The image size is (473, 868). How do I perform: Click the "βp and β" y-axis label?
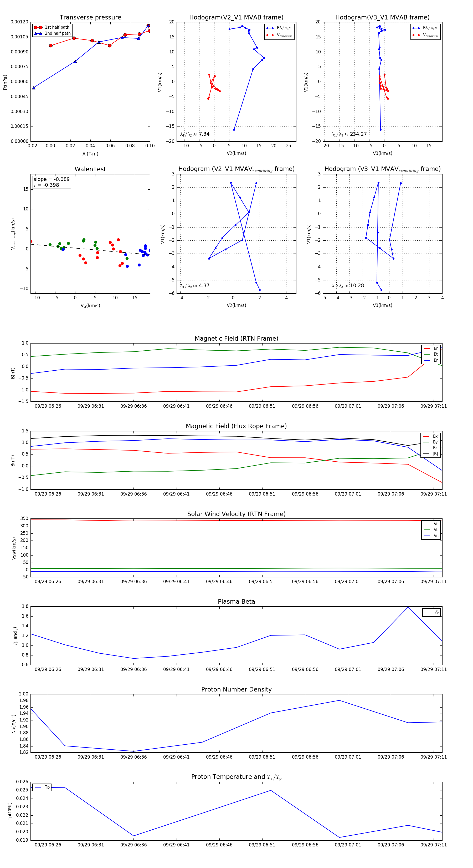[x=15, y=635]
